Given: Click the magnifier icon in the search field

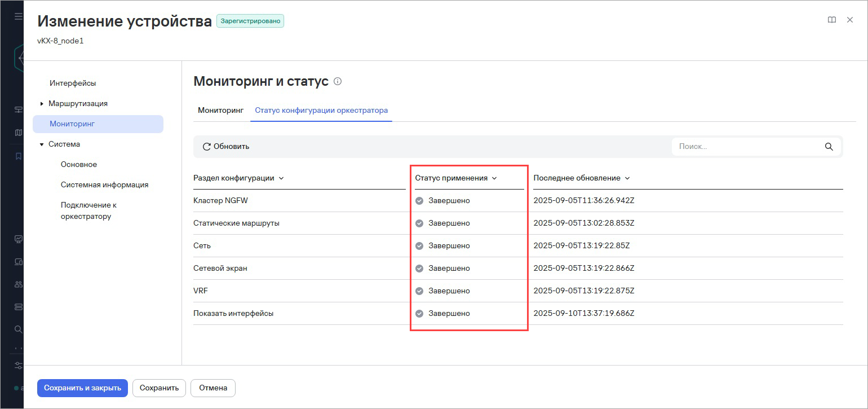Looking at the screenshot, I should [x=829, y=146].
